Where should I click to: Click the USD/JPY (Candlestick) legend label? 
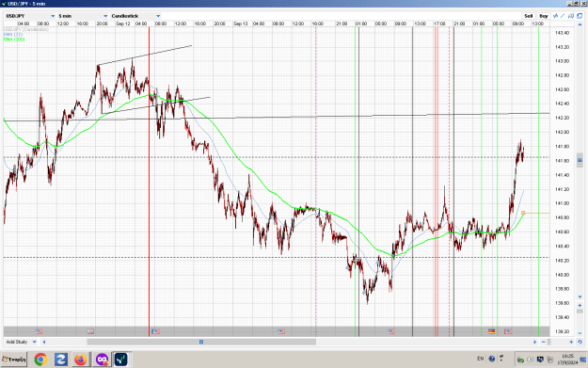[x=26, y=29]
